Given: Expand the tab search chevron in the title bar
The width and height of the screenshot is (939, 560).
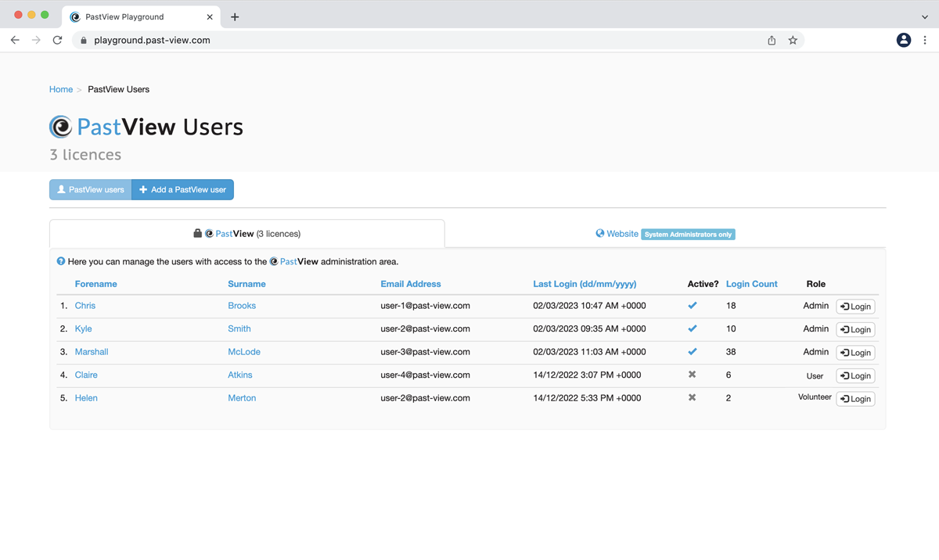Looking at the screenshot, I should coord(924,16).
